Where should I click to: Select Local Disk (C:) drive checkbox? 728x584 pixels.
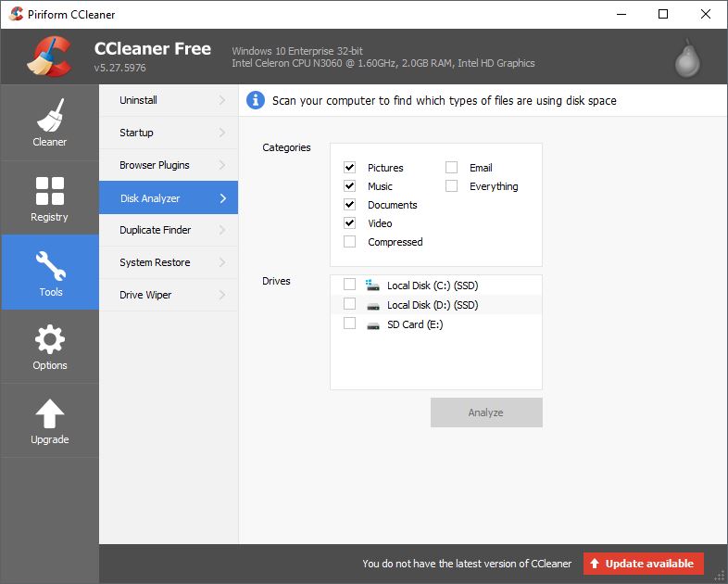349,284
